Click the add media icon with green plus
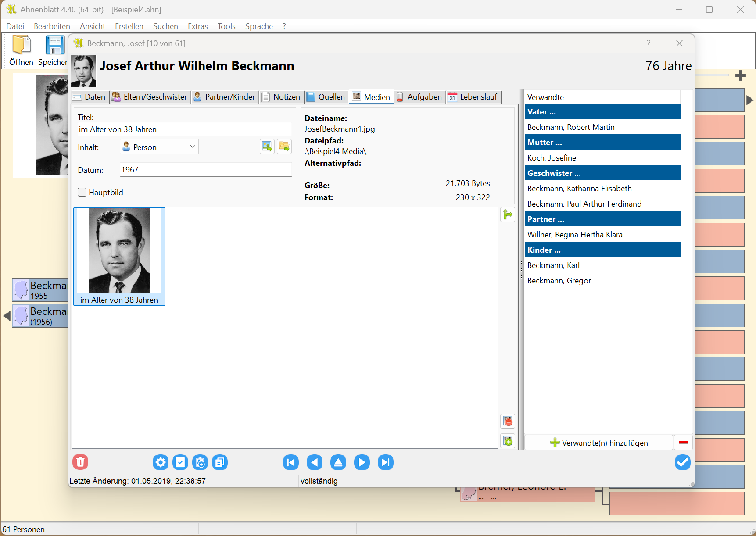This screenshot has width=756, height=536. click(508, 441)
